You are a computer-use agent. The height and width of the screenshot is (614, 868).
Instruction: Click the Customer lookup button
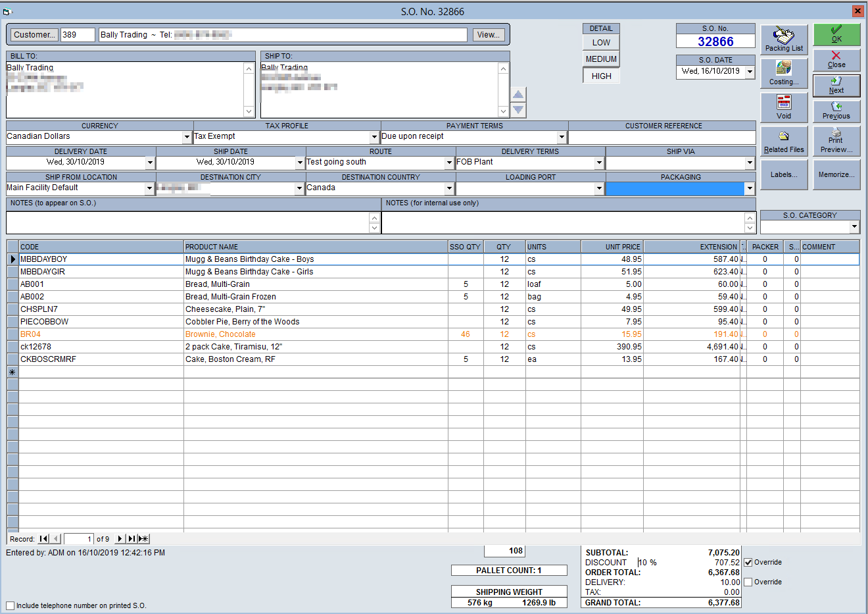click(x=34, y=35)
